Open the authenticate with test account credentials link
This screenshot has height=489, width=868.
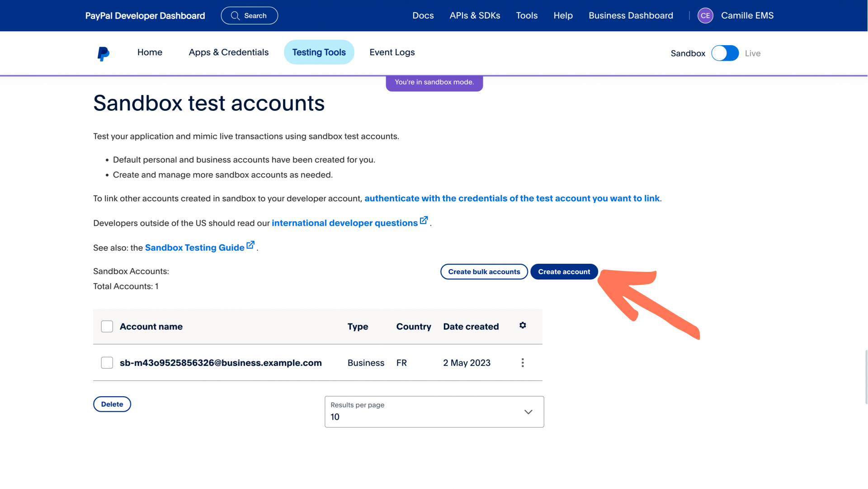tap(512, 199)
